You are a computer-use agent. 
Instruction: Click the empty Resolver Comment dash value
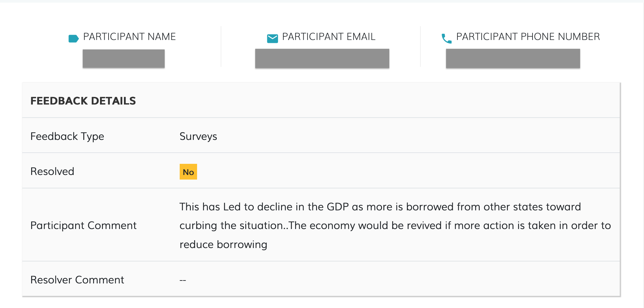click(x=183, y=280)
